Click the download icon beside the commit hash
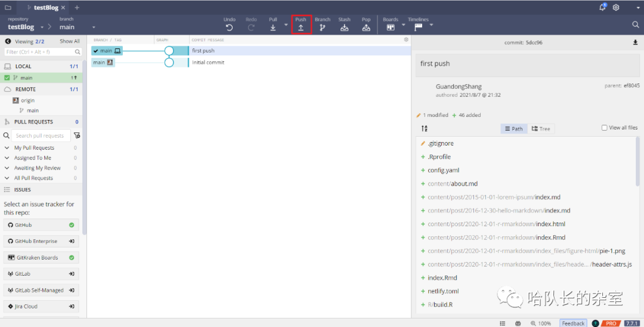 click(x=635, y=42)
